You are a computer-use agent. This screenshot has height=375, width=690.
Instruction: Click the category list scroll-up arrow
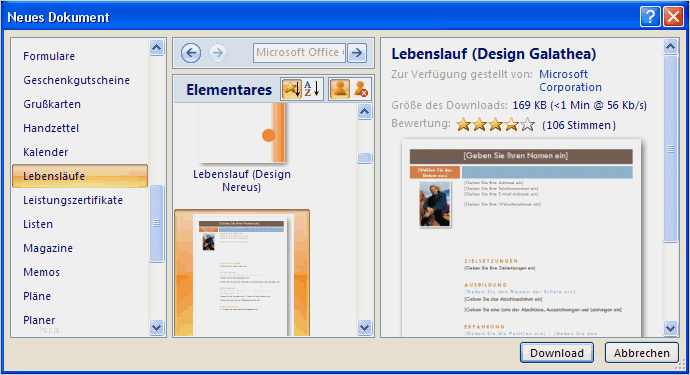click(x=157, y=48)
